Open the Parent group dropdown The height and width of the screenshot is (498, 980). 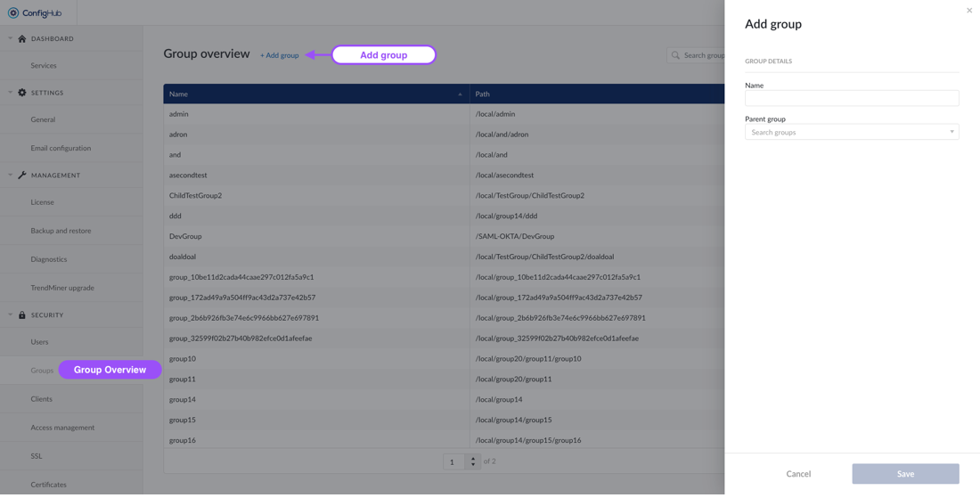click(x=951, y=132)
